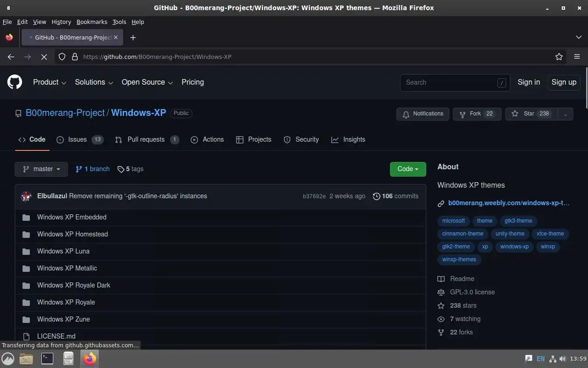Open the Tools menu
The image size is (588, 368).
coord(119,22)
